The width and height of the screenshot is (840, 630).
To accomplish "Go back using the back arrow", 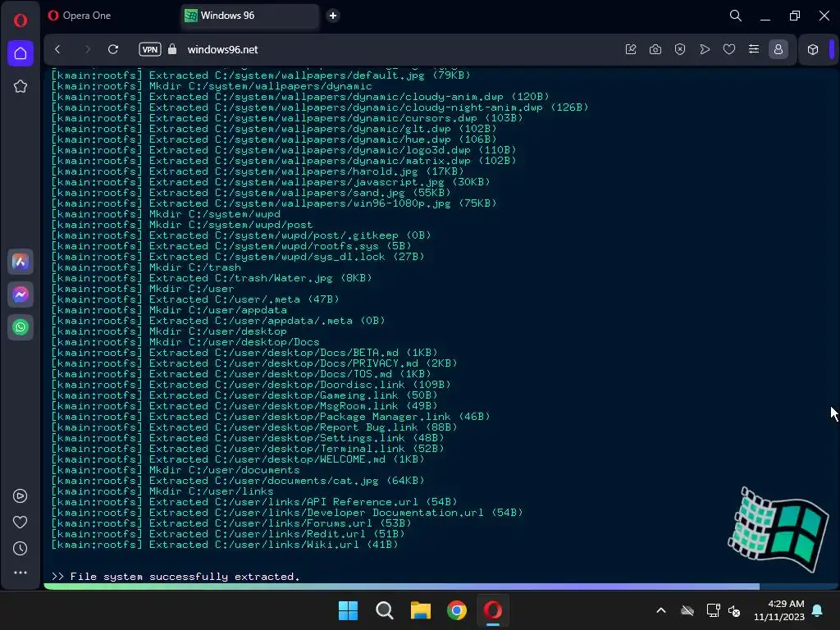I will 58,49.
